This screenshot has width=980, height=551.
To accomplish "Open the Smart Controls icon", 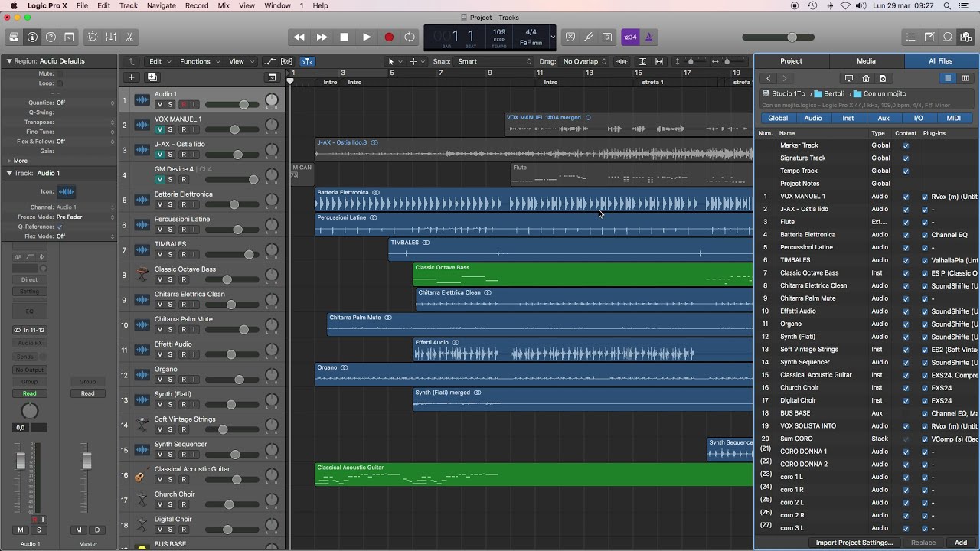I will pyautogui.click(x=93, y=37).
